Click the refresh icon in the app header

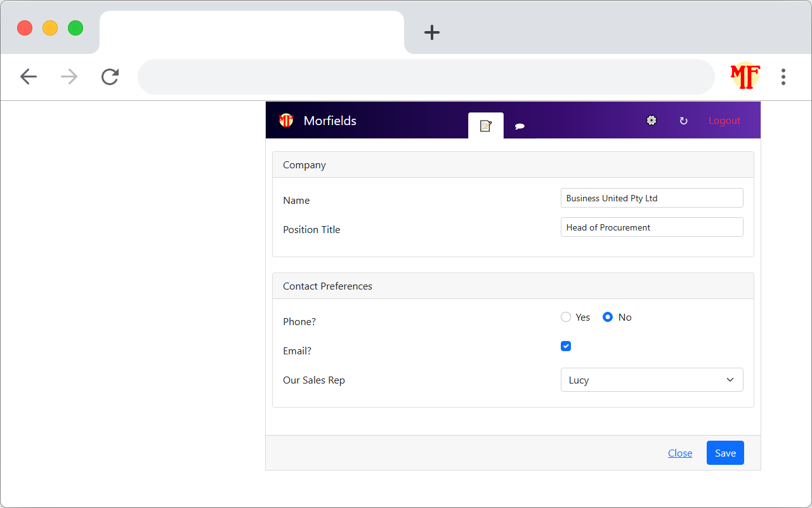pos(683,121)
